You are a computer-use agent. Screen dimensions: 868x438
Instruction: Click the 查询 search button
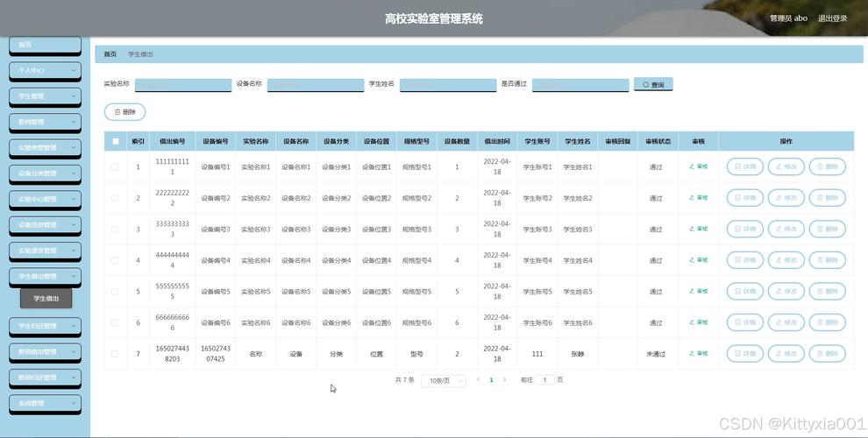(653, 85)
